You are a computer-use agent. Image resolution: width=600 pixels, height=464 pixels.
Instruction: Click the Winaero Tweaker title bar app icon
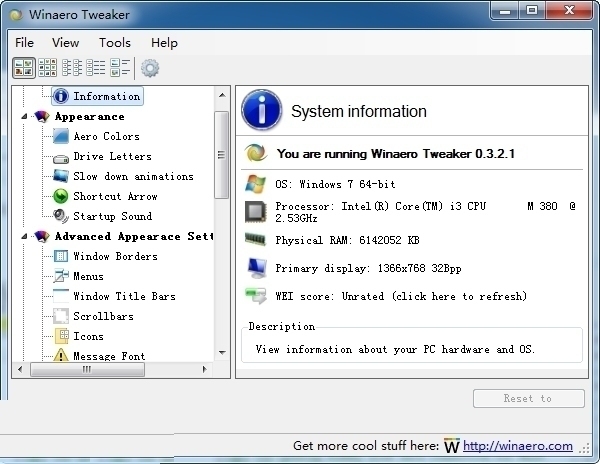click(x=16, y=15)
